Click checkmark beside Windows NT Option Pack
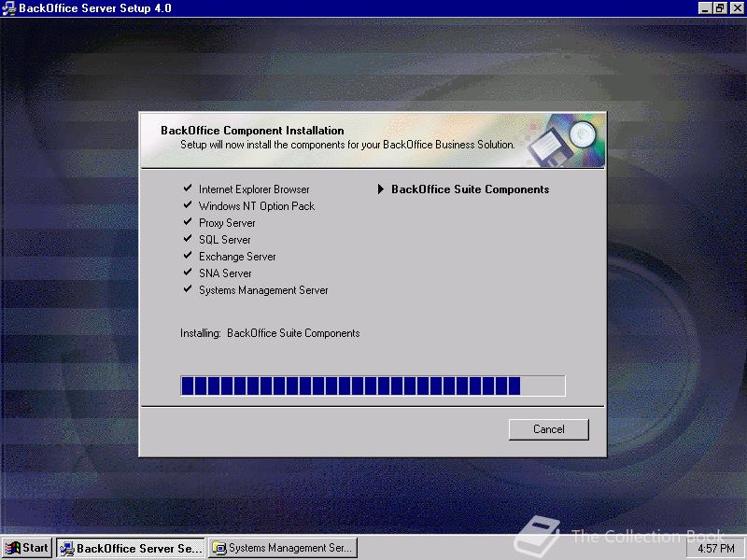Viewport: 747px width, 560px height. click(x=188, y=204)
